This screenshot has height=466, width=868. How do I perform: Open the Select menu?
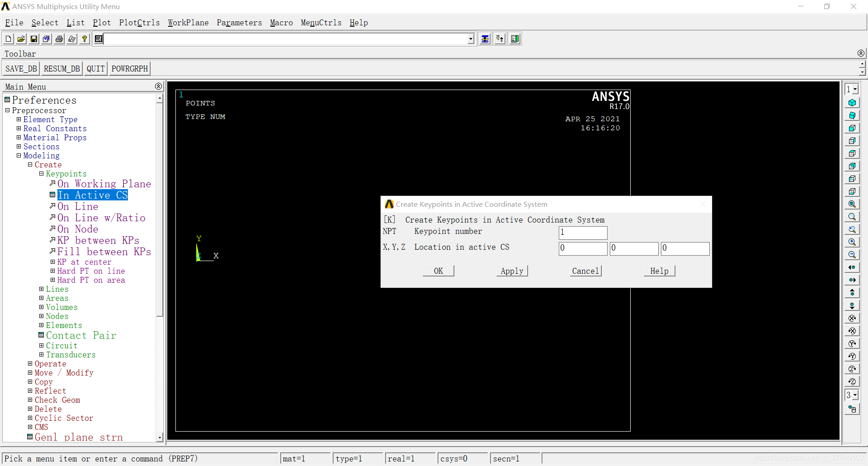click(x=45, y=23)
